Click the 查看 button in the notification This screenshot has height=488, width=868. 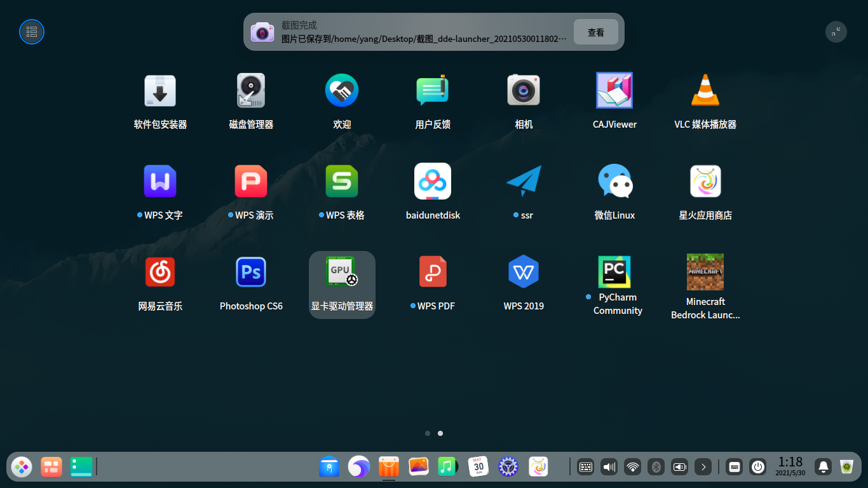tap(596, 32)
